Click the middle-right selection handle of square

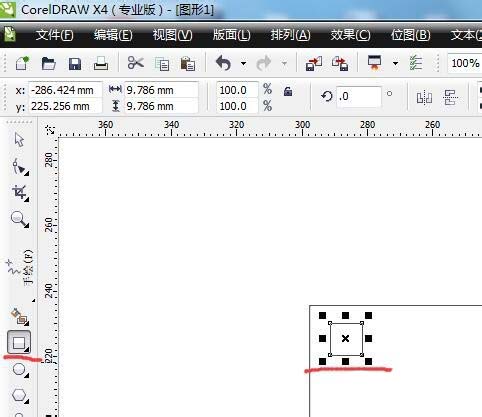368,339
